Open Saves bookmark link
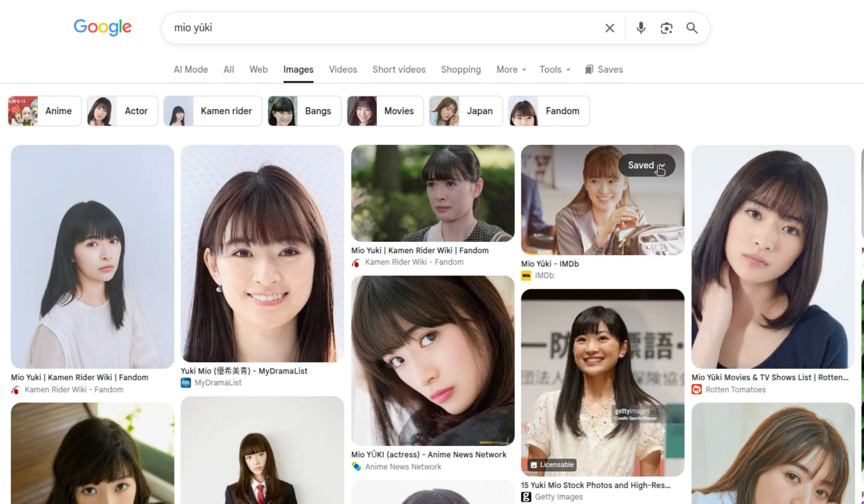The image size is (864, 504). (x=604, y=70)
